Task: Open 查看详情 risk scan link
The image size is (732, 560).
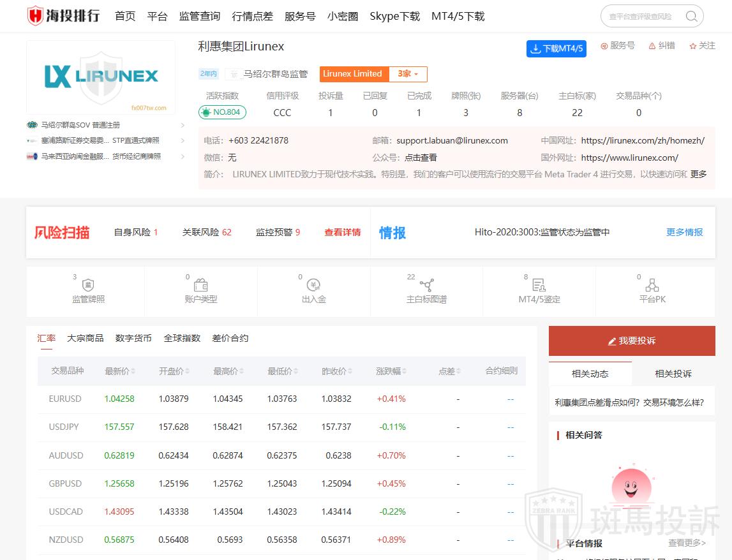Action: pos(342,233)
